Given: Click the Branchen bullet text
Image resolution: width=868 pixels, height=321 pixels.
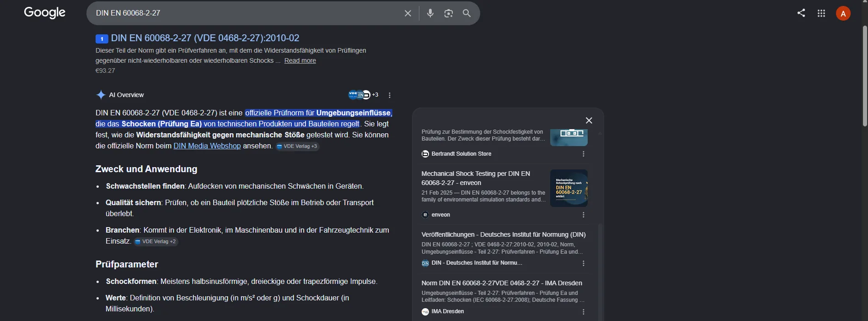Looking at the screenshot, I should pos(247,235).
